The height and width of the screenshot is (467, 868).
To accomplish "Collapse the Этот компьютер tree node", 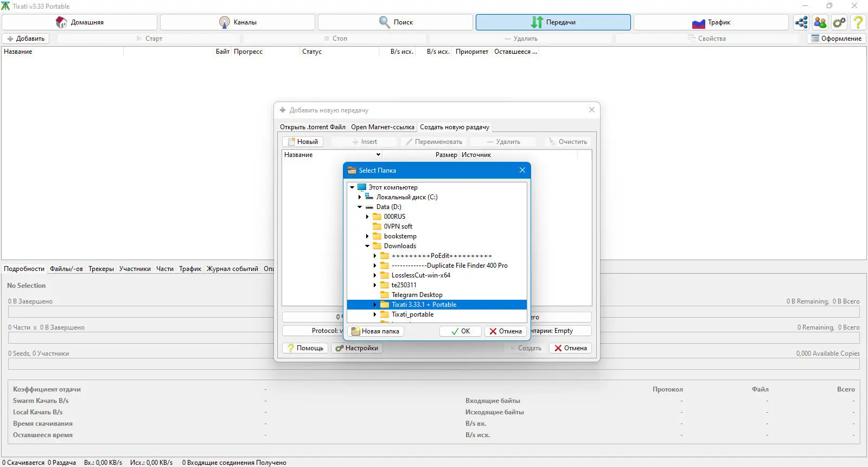I will (352, 187).
